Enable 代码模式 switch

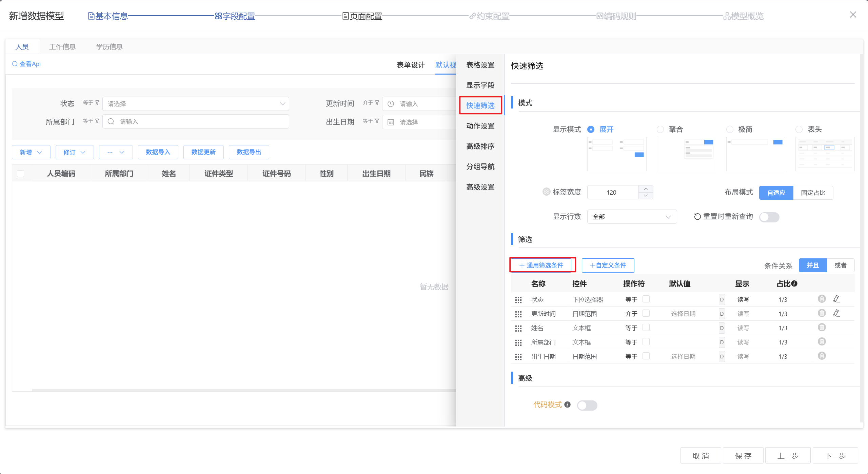(x=587, y=405)
